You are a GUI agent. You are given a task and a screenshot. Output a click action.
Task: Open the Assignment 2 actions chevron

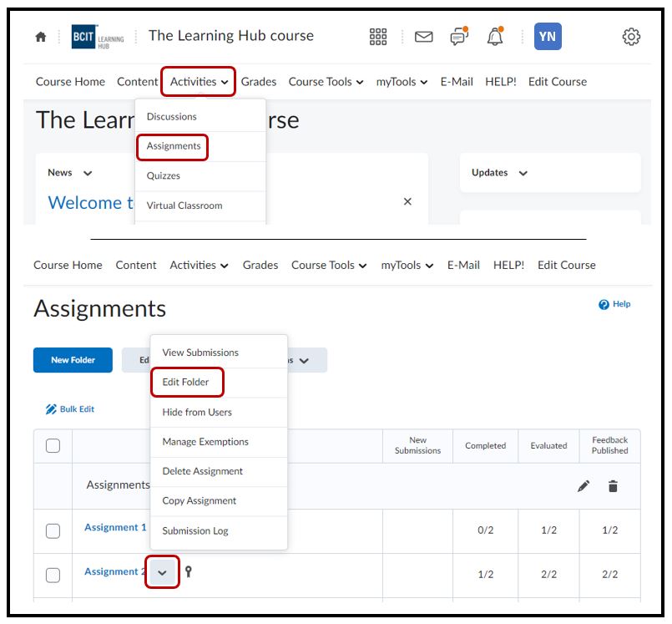tap(162, 573)
